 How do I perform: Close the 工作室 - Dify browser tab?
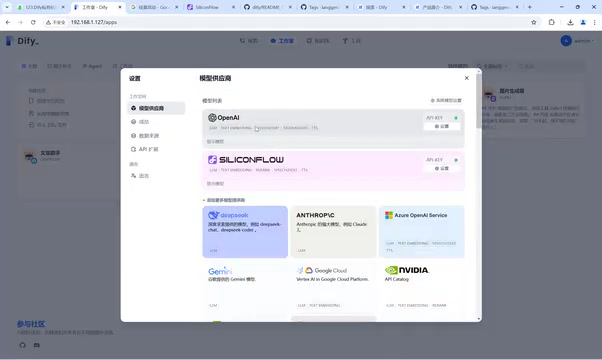tap(120, 7)
